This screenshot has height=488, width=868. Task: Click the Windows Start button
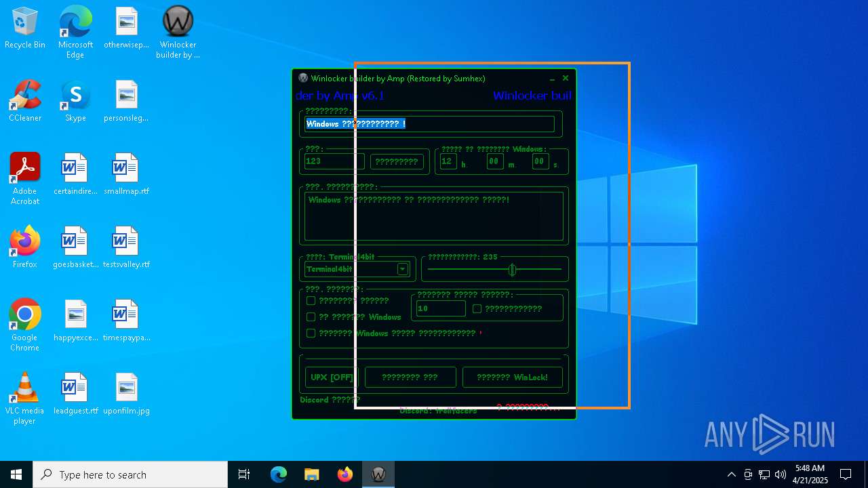click(16, 474)
